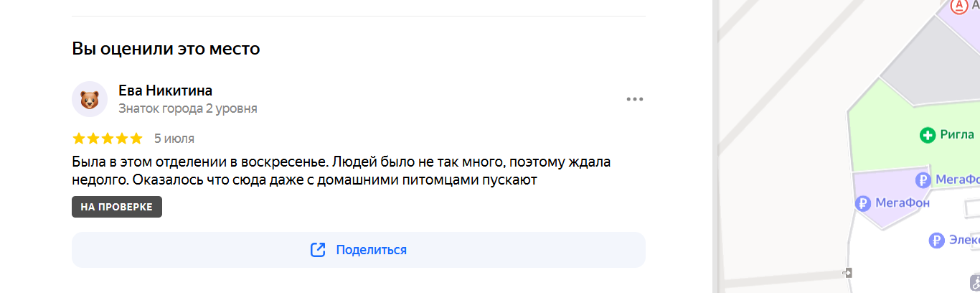The image size is (980, 293).
Task: Select the third yellow rating star
Action: (108, 138)
